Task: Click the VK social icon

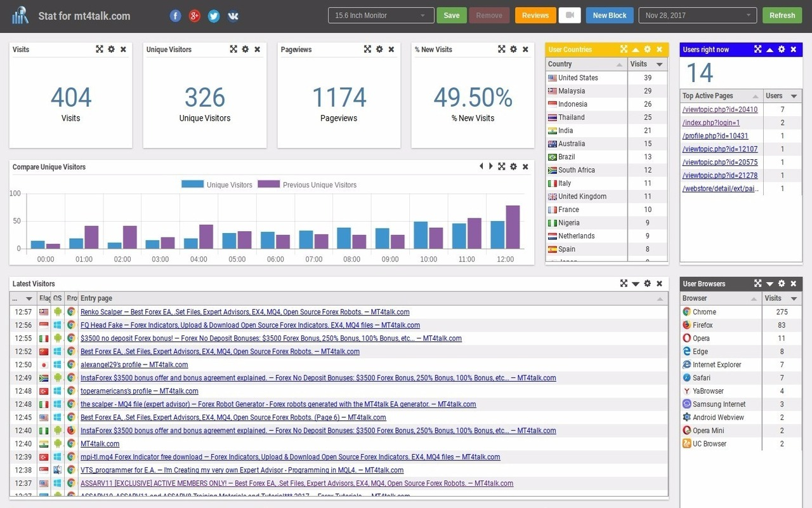Action: pos(233,16)
